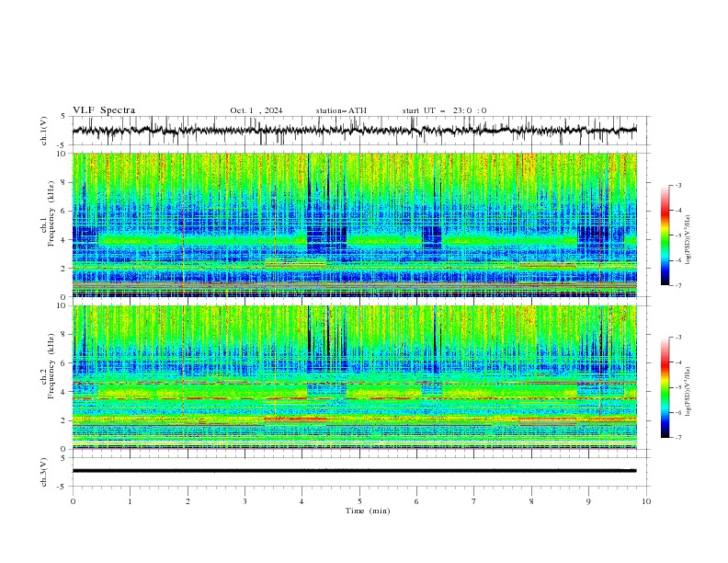
Task: Click the upper "log(PSD)(V²/Hz)" color bar label
Action: click(x=688, y=240)
